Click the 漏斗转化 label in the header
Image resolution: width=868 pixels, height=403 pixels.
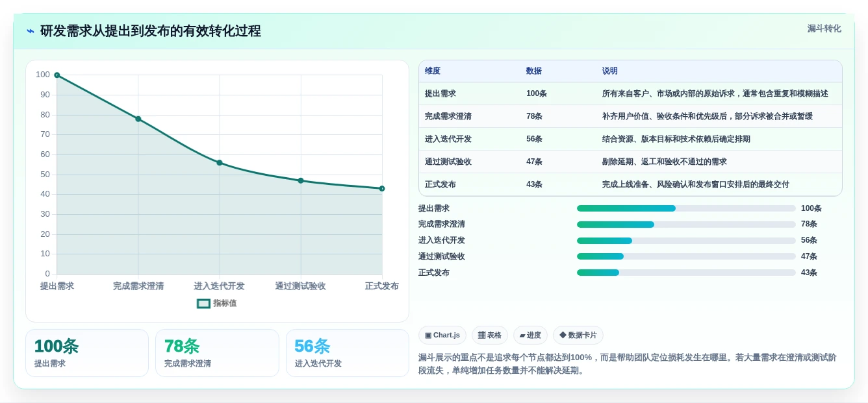point(824,29)
